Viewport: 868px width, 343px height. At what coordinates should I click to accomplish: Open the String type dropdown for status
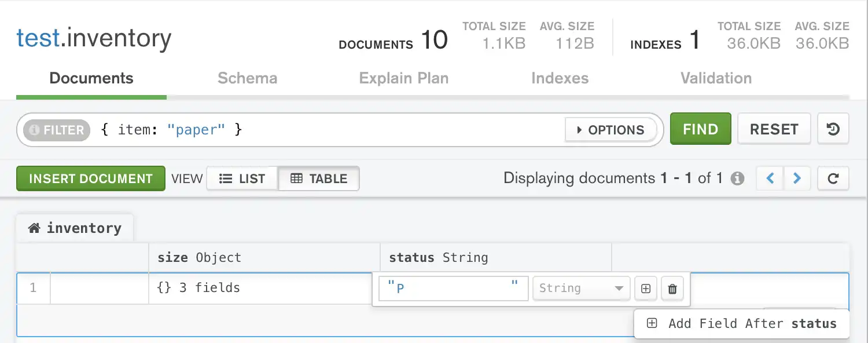coord(581,288)
